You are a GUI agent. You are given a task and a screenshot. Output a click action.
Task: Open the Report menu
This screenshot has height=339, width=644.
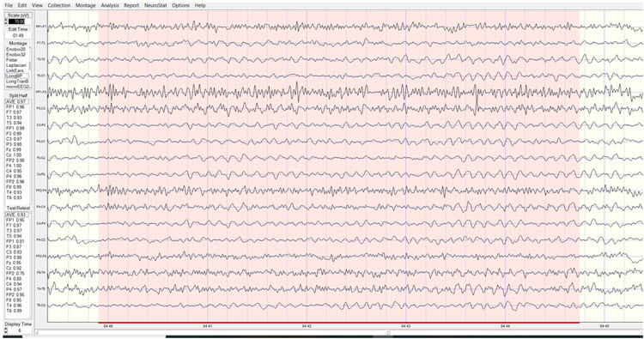click(131, 5)
